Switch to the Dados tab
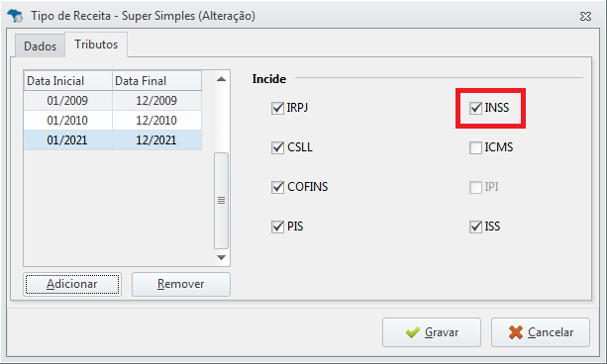 tap(40, 46)
